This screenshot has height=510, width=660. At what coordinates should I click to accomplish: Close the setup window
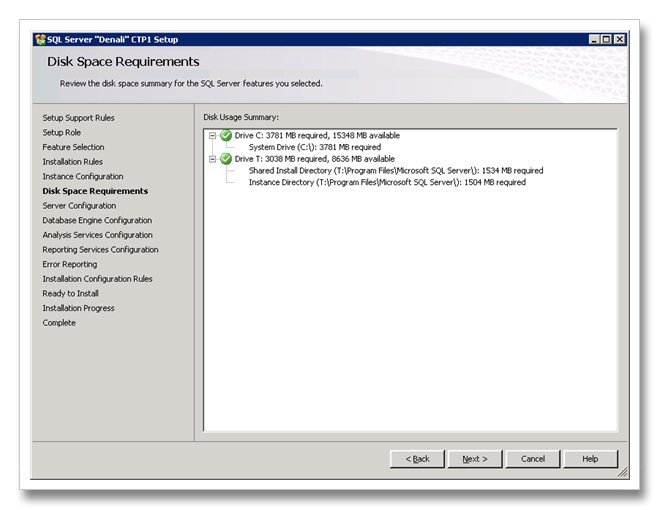[619, 40]
